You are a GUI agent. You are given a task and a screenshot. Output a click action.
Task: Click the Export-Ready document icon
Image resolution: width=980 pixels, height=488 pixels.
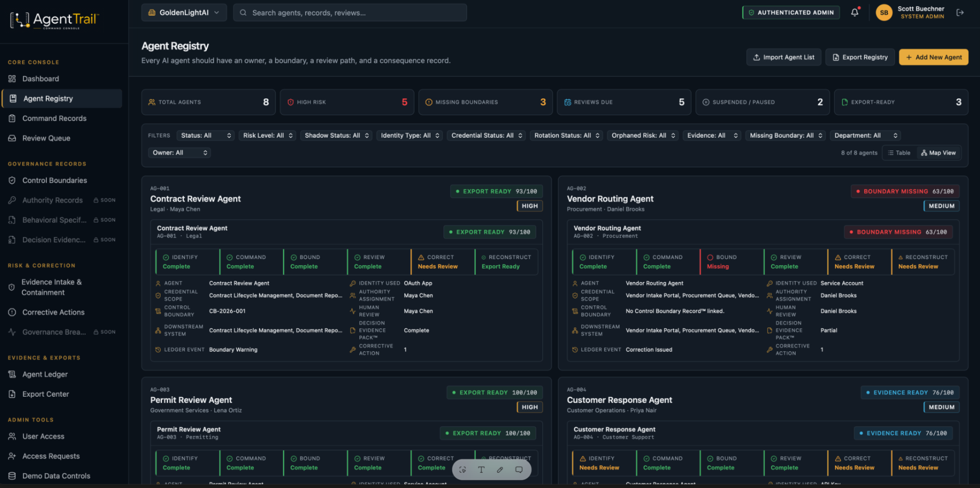pyautogui.click(x=845, y=102)
